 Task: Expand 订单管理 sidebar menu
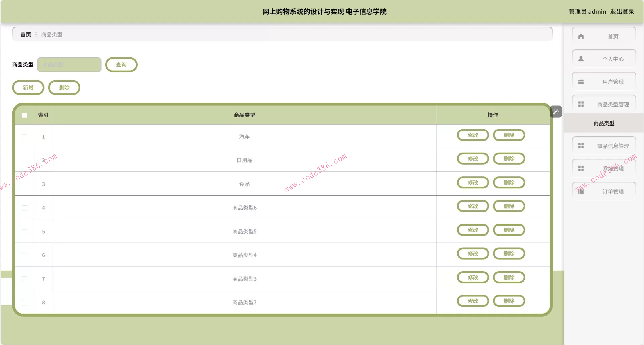point(604,191)
